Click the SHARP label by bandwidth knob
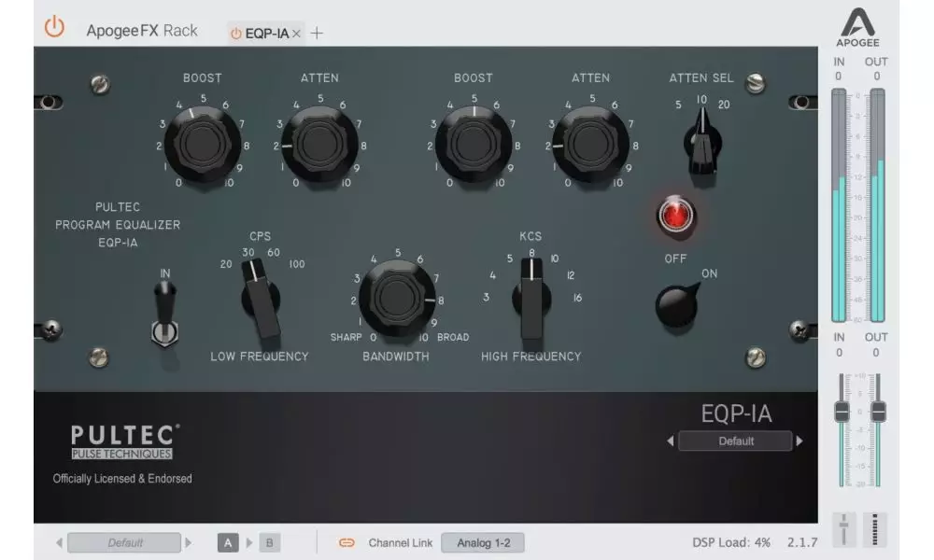Viewport: 934px width, 560px height. [x=347, y=338]
